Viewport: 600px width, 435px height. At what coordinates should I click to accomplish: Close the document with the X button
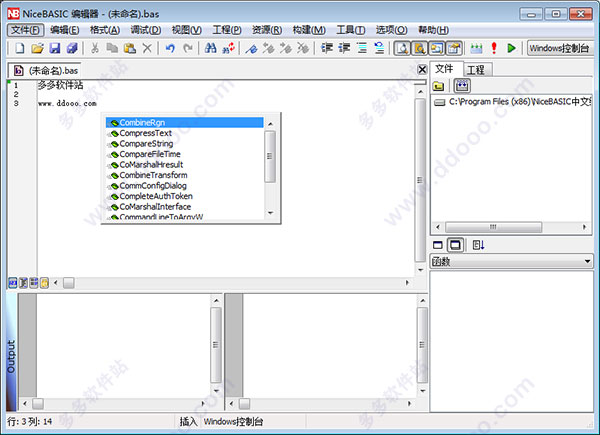422,70
